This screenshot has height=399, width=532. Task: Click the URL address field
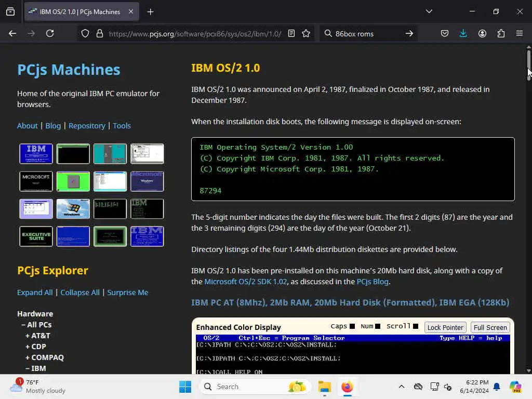tap(195, 34)
